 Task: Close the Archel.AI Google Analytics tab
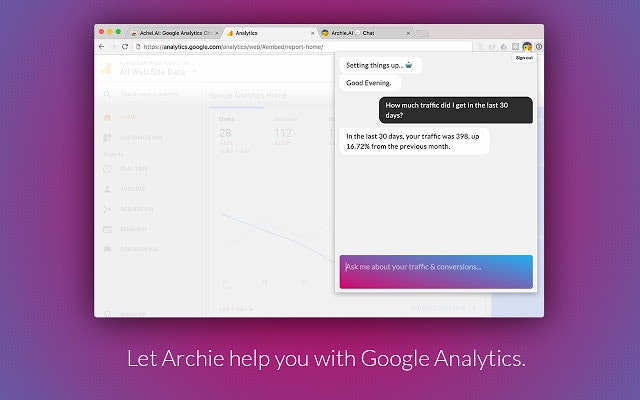click(217, 33)
